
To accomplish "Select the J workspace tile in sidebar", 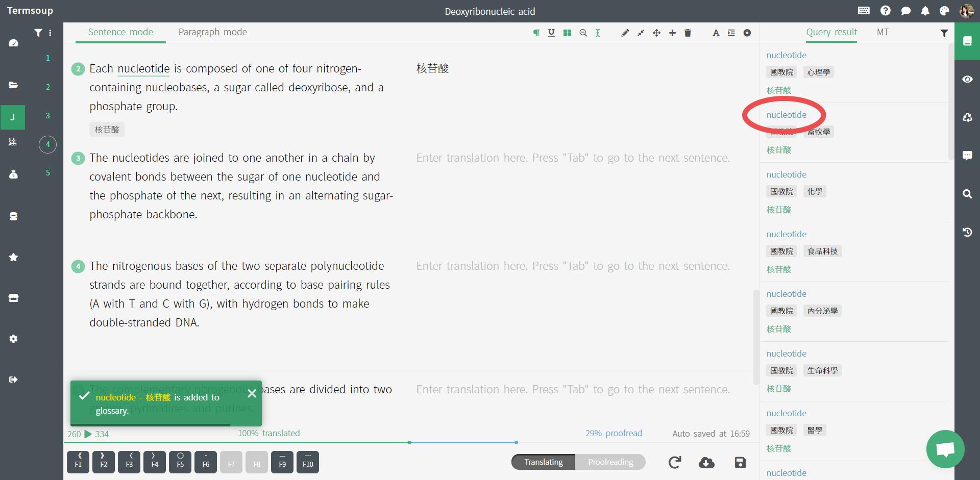I will click(13, 117).
